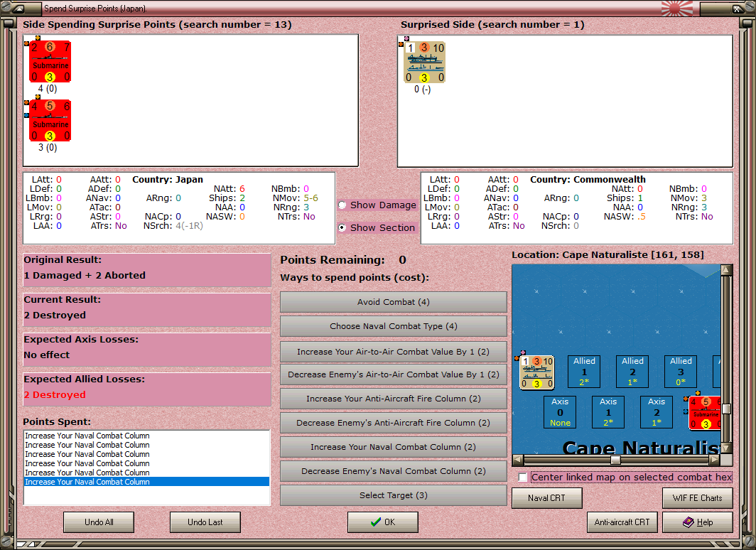This screenshot has width=756, height=550.
Task: Click the Expected Axis Losses 'No effect' text
Action: 46,355
